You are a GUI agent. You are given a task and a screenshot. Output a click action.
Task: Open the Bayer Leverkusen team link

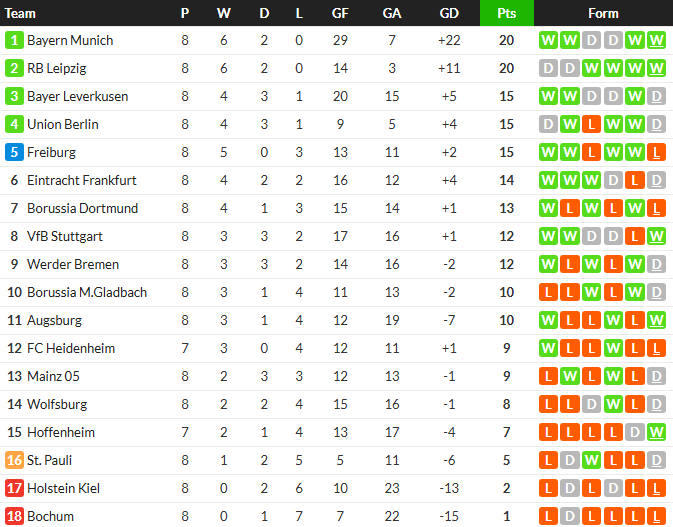click(x=77, y=97)
